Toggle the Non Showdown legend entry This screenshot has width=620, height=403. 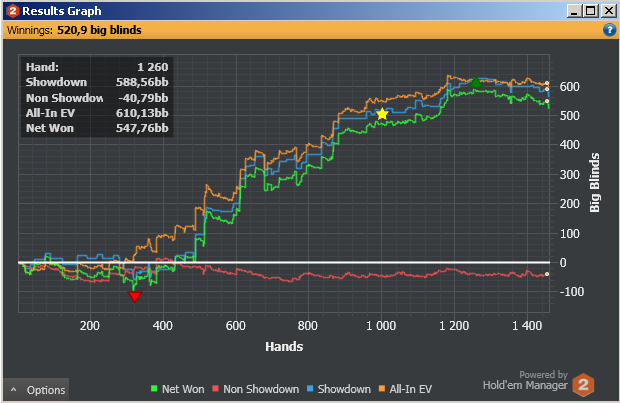pyautogui.click(x=255, y=389)
